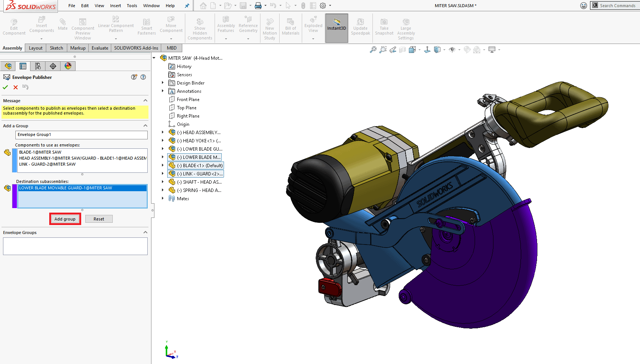
Task: Expand the Annotations tree node
Action: [163, 91]
